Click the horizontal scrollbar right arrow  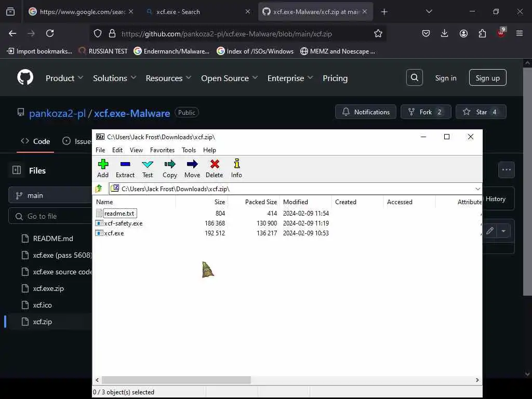click(477, 380)
